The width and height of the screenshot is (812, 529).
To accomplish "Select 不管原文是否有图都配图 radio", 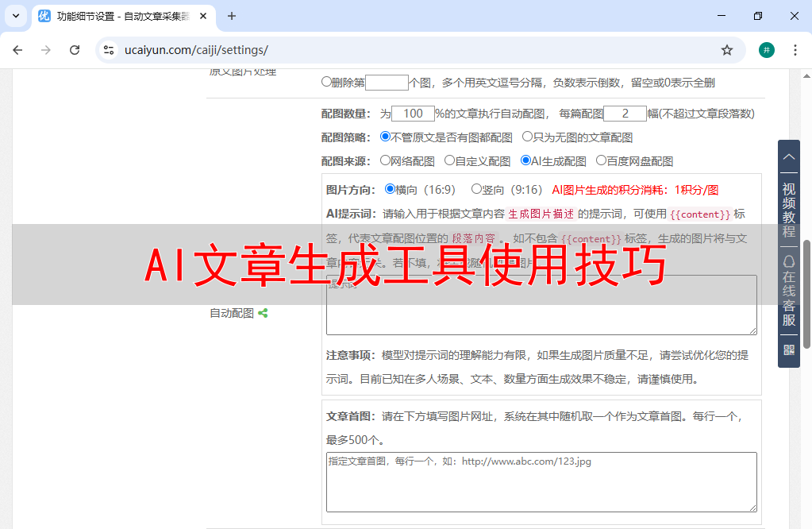I will [x=385, y=137].
